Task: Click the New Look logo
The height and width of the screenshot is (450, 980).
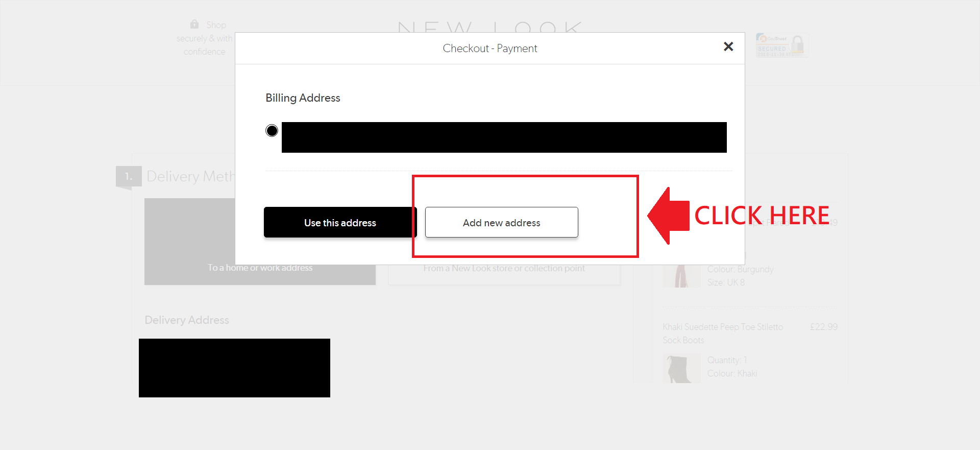Action: pos(489,27)
